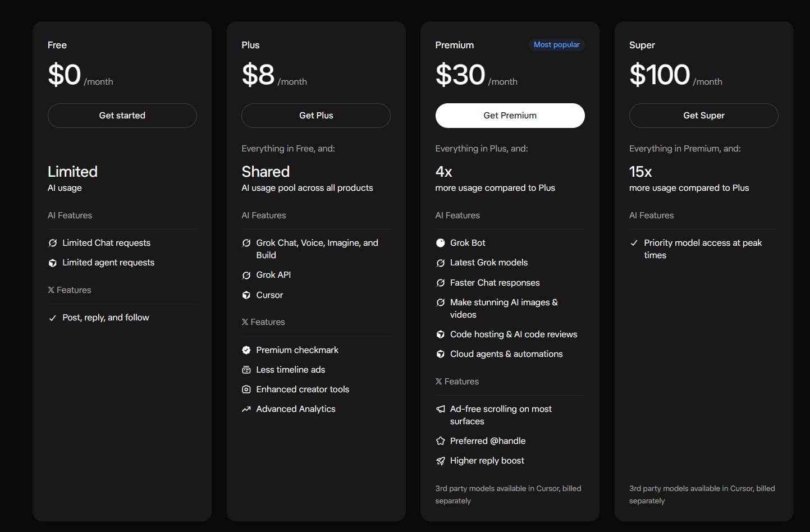The height and width of the screenshot is (532, 810).
Task: Subscribe with the Get Super button
Action: click(x=704, y=116)
